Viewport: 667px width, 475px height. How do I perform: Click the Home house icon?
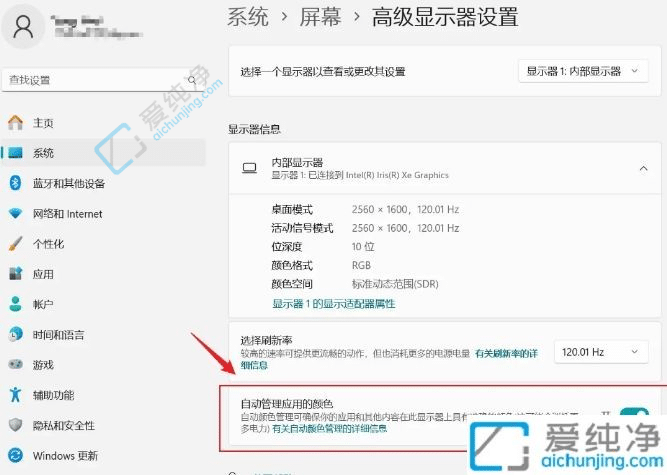15,123
